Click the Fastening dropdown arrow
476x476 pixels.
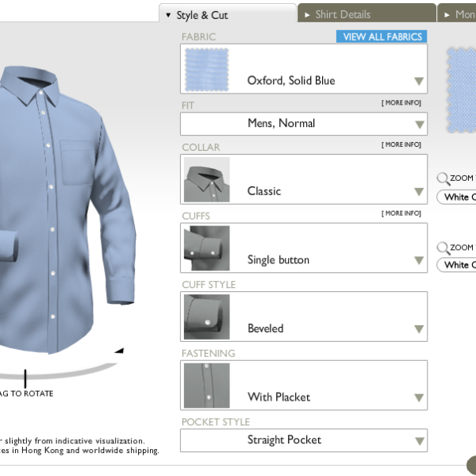419,397
